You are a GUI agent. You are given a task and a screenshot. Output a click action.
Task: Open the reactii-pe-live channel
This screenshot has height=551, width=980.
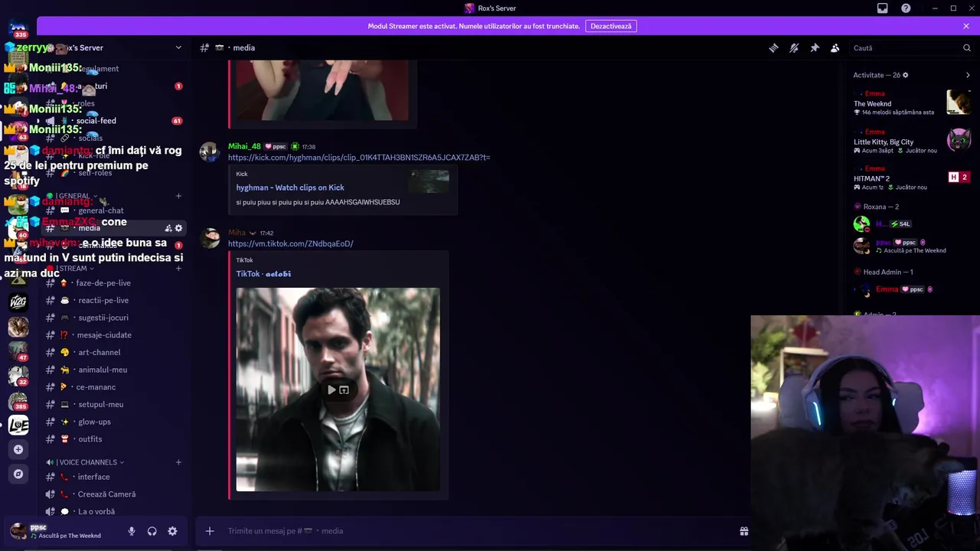click(103, 301)
